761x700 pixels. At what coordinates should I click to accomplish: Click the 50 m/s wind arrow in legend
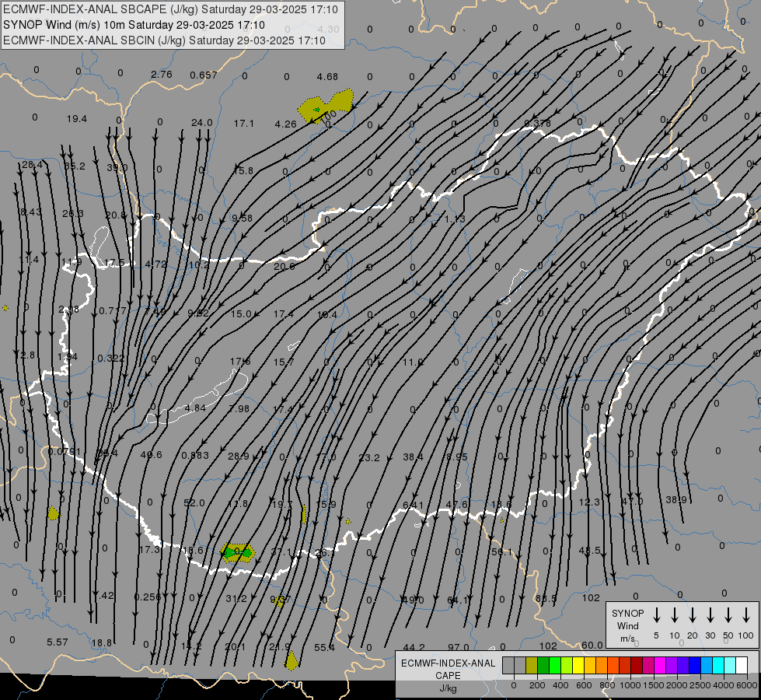coord(728,614)
